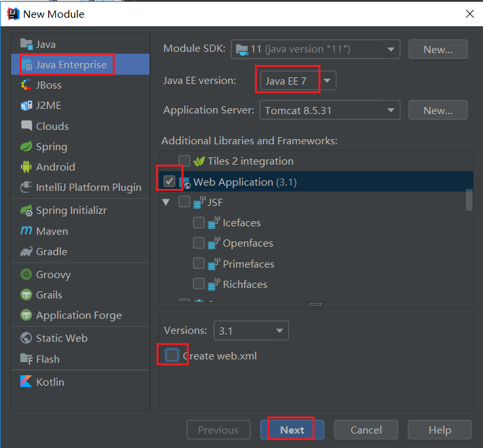Select Static Web module type label
This screenshot has height=448, width=483.
pos(62,338)
